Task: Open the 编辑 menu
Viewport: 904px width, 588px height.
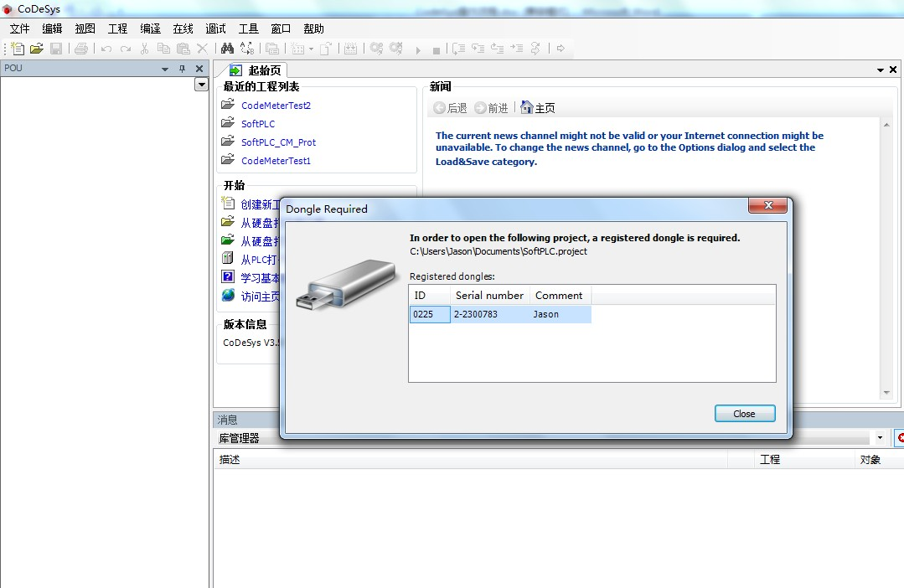Action: click(52, 28)
